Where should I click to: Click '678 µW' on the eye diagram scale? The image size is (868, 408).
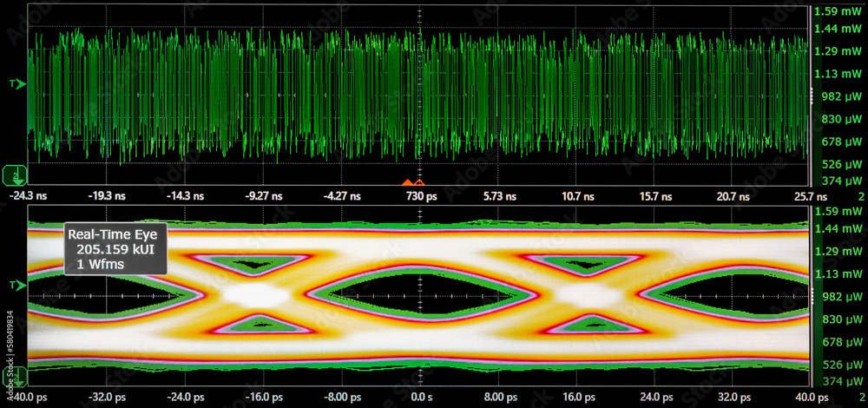tap(843, 342)
